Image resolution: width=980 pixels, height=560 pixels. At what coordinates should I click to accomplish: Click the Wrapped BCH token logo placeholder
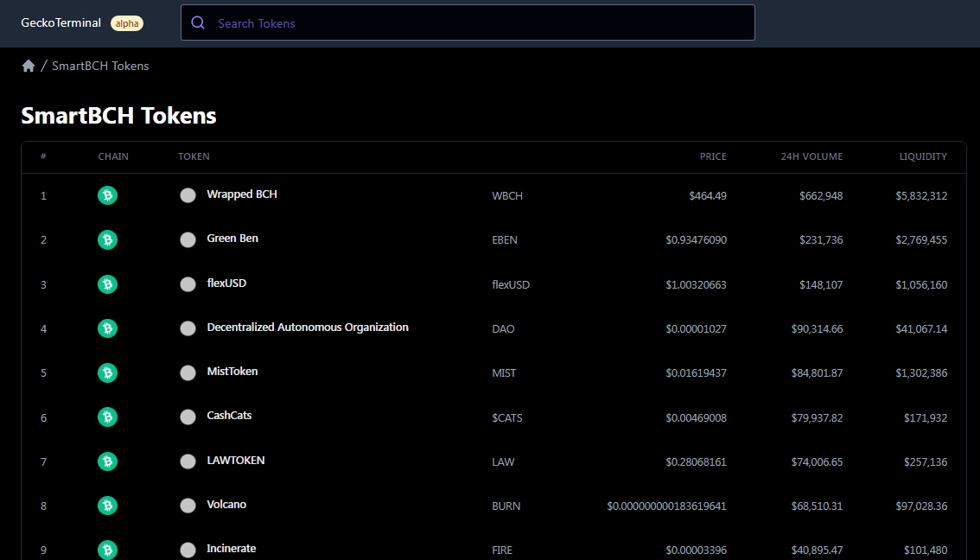coord(188,195)
